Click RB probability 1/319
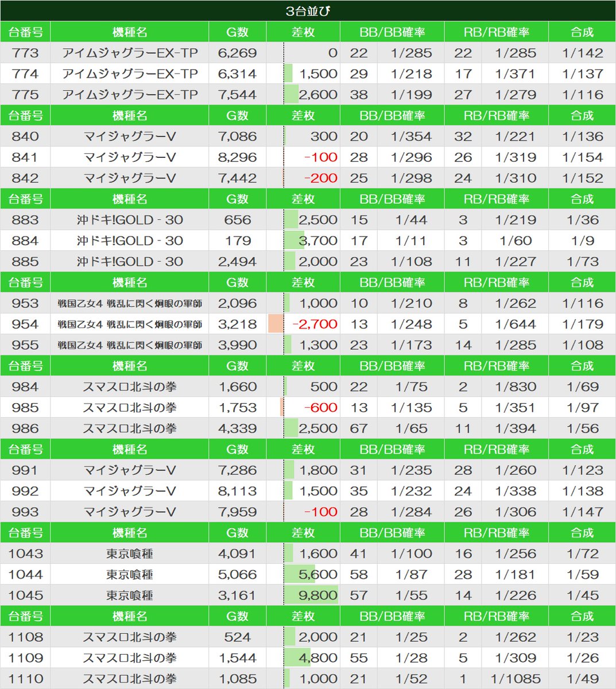 pyautogui.click(x=516, y=157)
